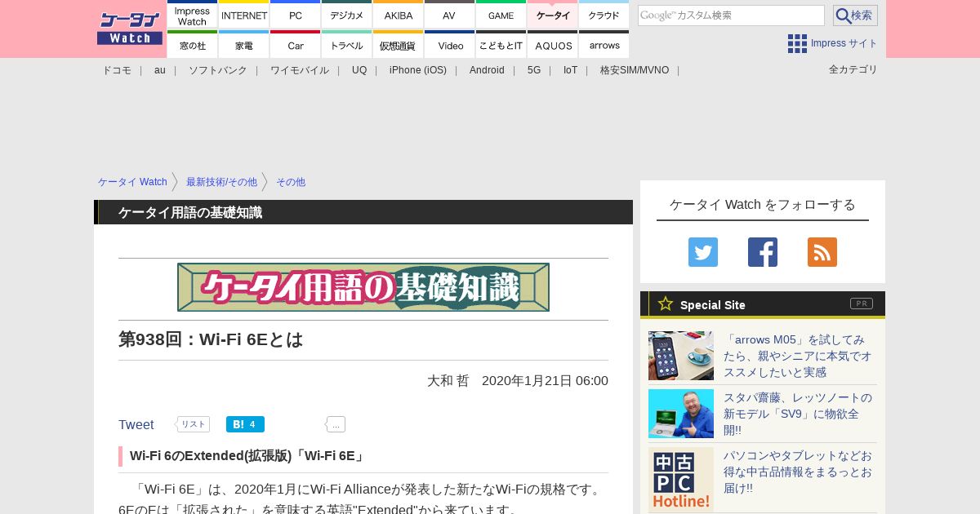The height and width of the screenshot is (514, 980).
Task: Open the トラベル tab
Action: tap(347, 44)
